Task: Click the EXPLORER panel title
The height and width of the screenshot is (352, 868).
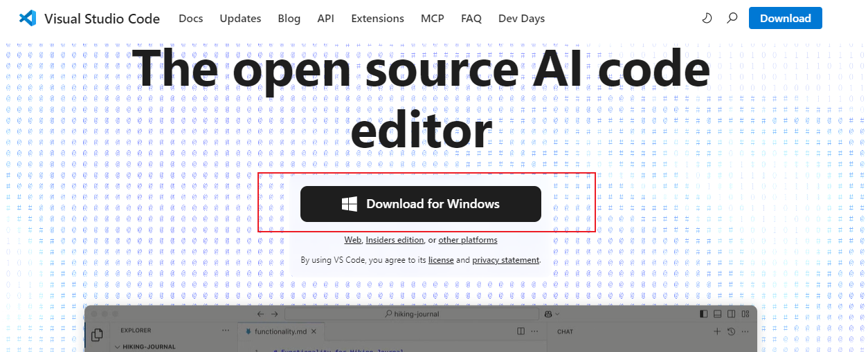Action: point(136,331)
